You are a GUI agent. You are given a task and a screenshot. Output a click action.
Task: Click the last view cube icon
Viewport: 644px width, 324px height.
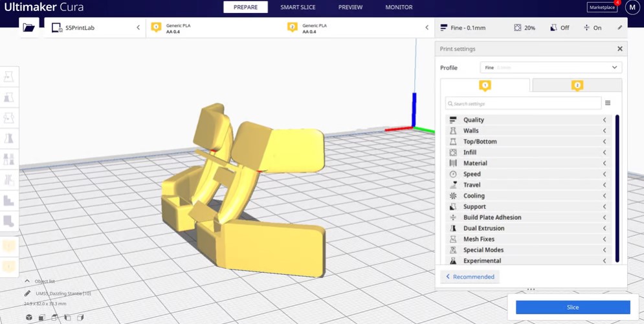(80, 317)
